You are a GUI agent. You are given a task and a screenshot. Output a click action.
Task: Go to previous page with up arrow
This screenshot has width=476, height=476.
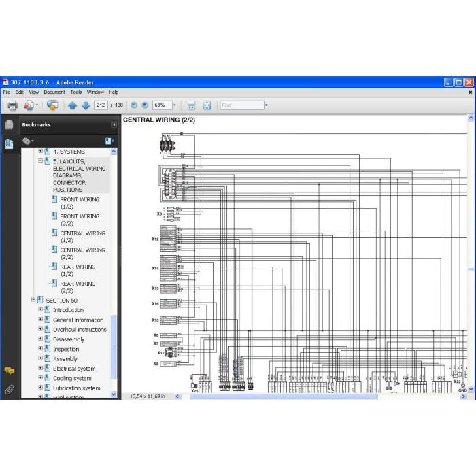click(x=72, y=105)
